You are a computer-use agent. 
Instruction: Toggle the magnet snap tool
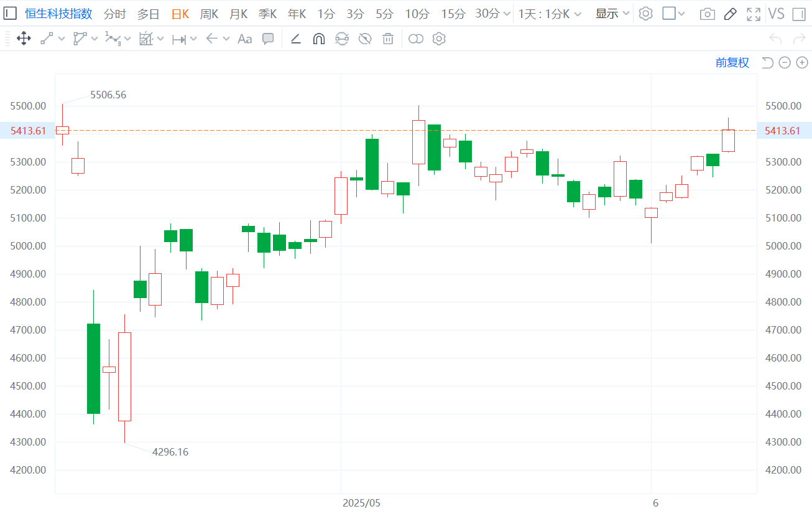(x=318, y=39)
